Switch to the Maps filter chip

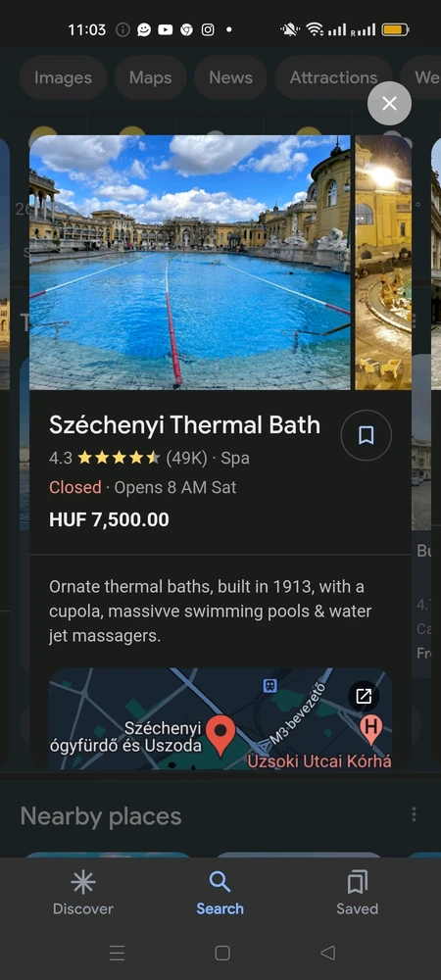click(151, 77)
